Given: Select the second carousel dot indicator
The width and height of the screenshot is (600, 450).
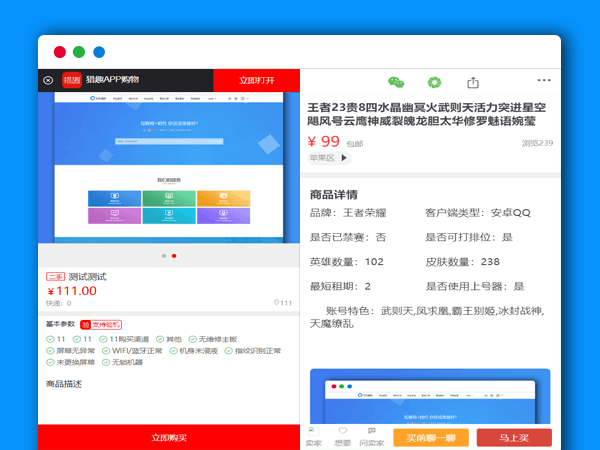Looking at the screenshot, I should click(x=174, y=256).
